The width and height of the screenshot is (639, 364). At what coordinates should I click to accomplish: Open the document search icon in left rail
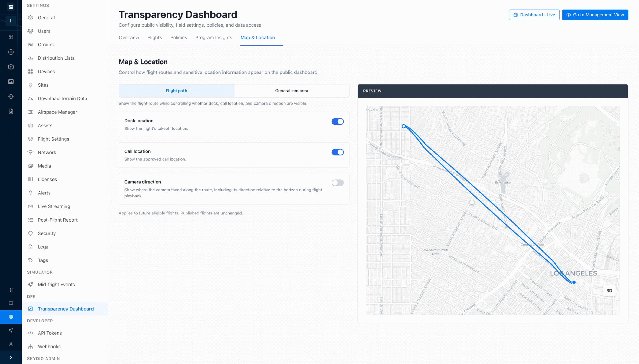pos(11,111)
